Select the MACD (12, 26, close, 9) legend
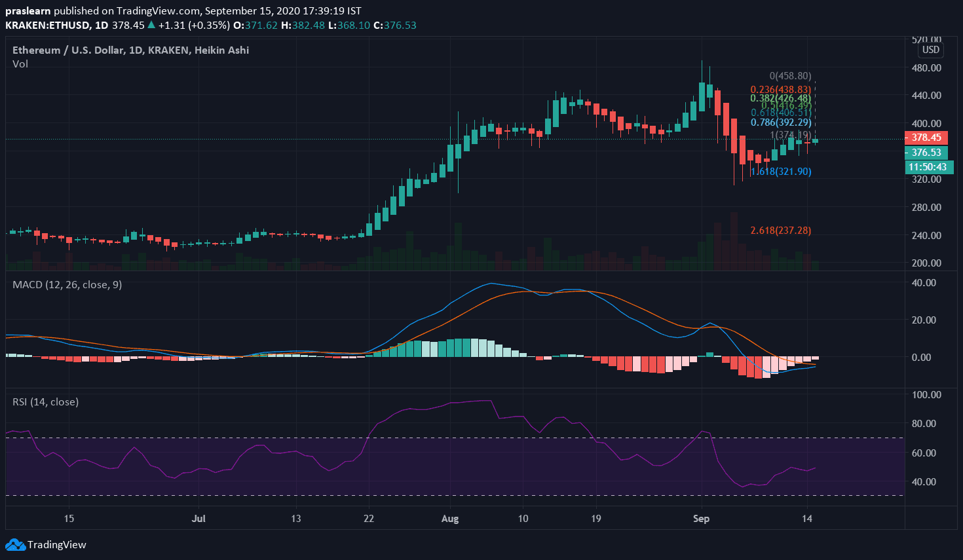 coord(67,284)
